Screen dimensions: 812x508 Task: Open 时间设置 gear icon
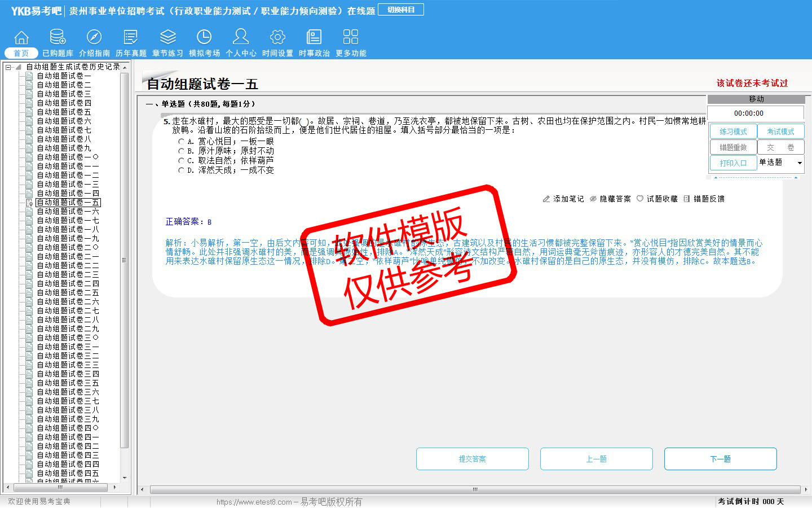(277, 38)
